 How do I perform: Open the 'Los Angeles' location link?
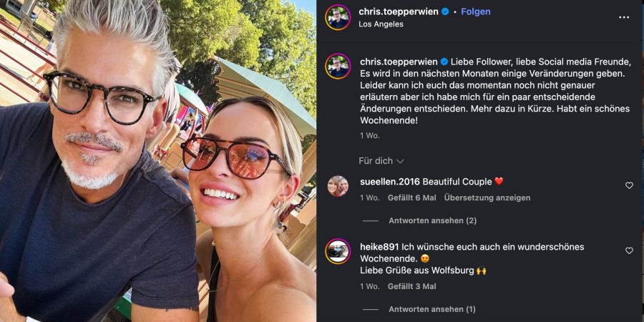tap(381, 24)
